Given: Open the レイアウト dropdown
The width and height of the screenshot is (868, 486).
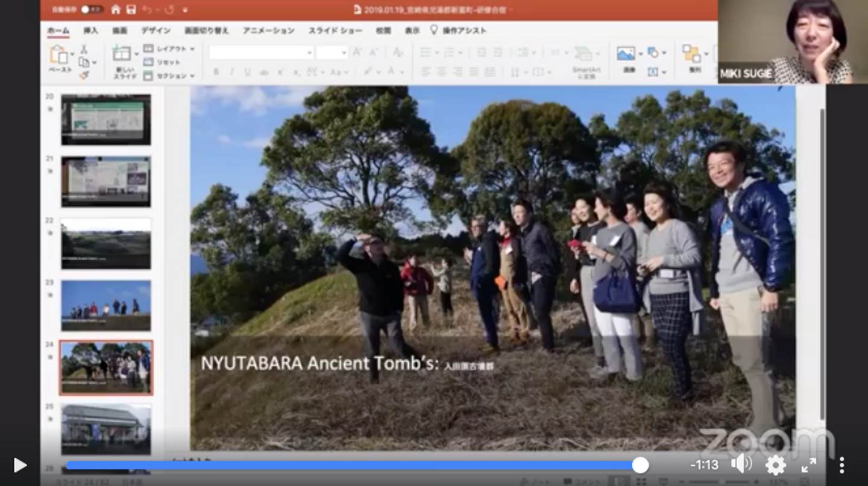Looking at the screenshot, I should [169, 49].
